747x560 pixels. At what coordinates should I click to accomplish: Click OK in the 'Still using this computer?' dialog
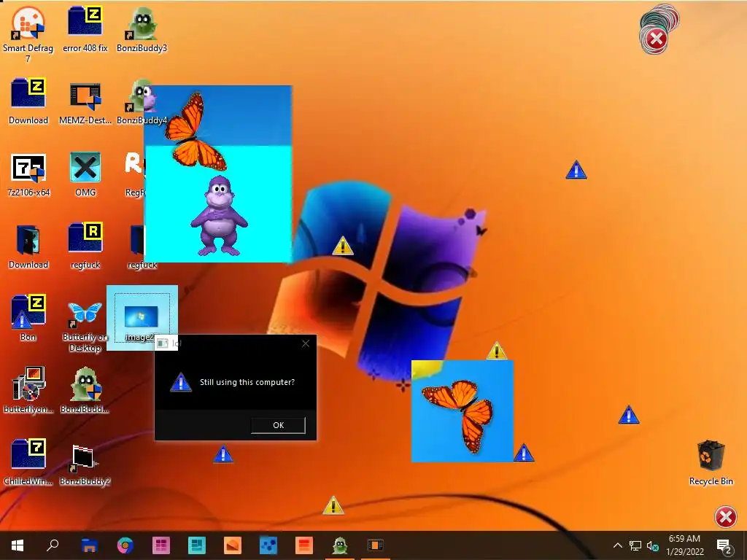pyautogui.click(x=278, y=425)
